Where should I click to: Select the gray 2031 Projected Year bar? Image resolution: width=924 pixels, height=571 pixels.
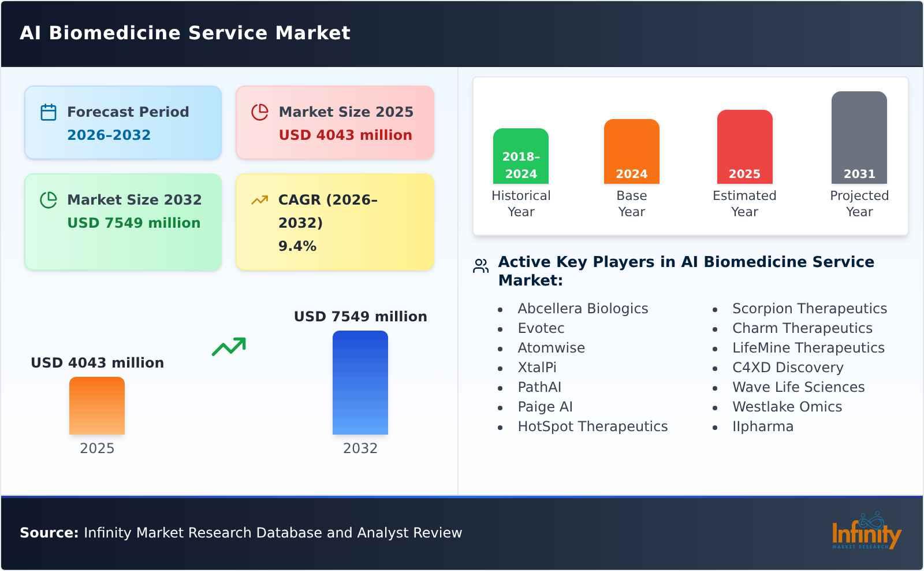[859, 138]
